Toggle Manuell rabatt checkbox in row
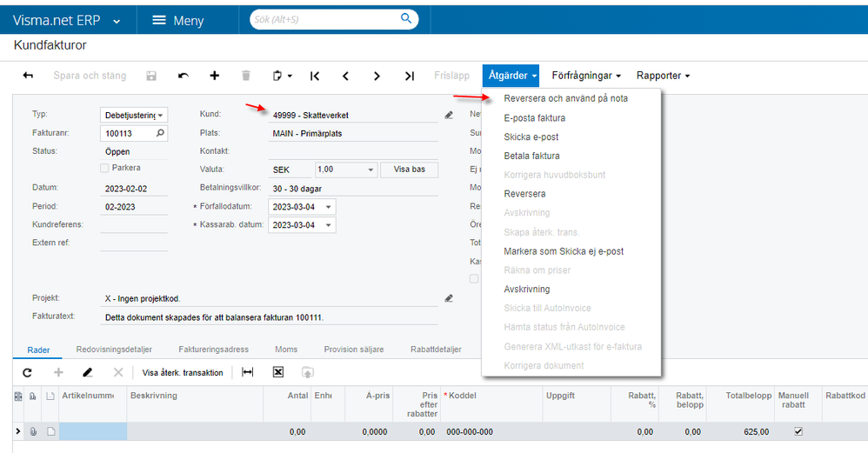This screenshot has height=453, width=868. coord(798,431)
